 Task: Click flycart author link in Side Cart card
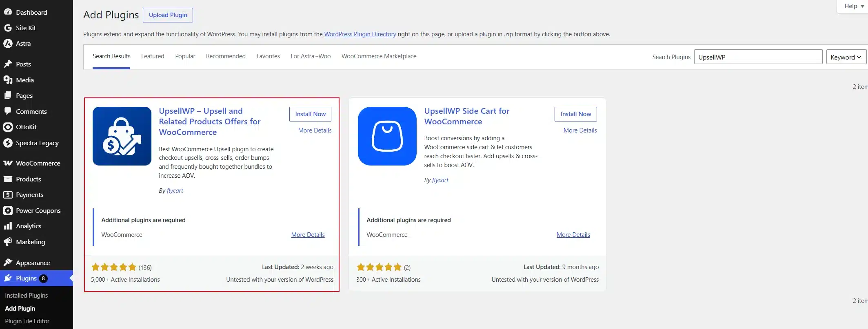pyautogui.click(x=440, y=180)
